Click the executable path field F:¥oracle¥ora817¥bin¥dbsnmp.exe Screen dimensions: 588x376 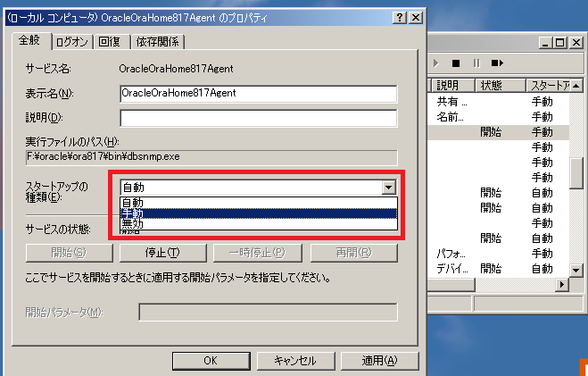(211, 157)
